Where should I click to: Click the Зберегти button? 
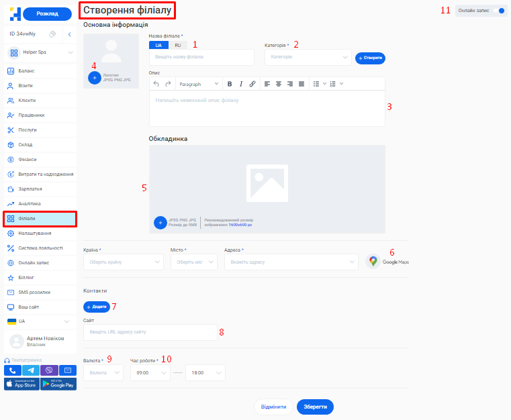point(315,407)
